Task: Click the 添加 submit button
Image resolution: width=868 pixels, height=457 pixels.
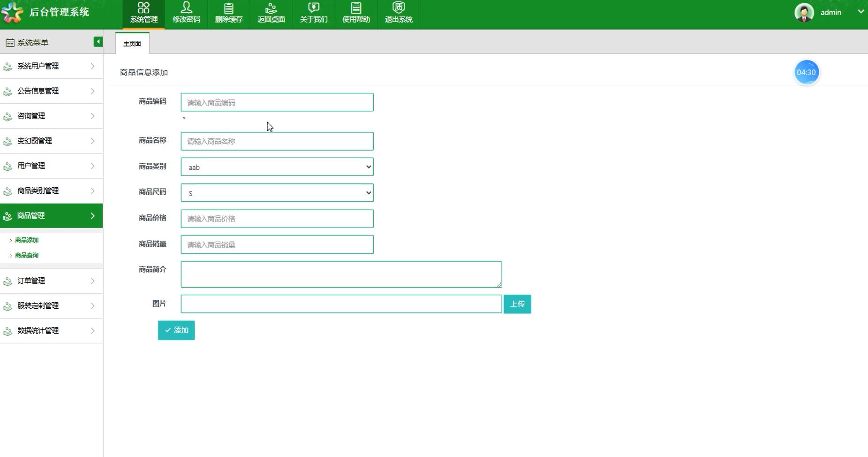Action: click(176, 330)
